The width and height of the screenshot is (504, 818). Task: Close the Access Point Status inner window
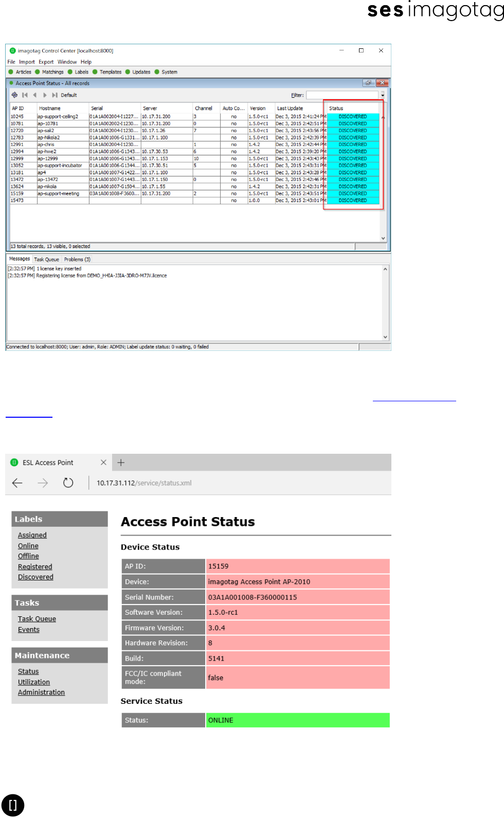point(382,83)
